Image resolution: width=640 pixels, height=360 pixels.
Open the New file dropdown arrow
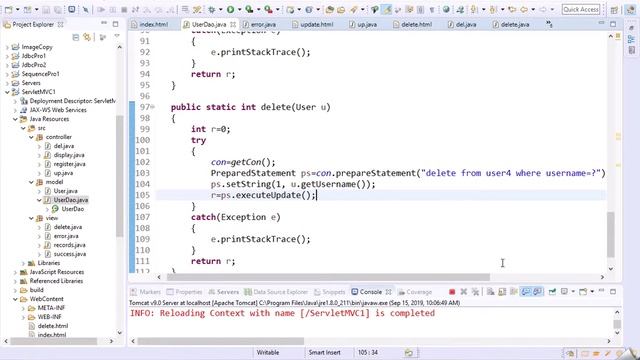pos(17,9)
